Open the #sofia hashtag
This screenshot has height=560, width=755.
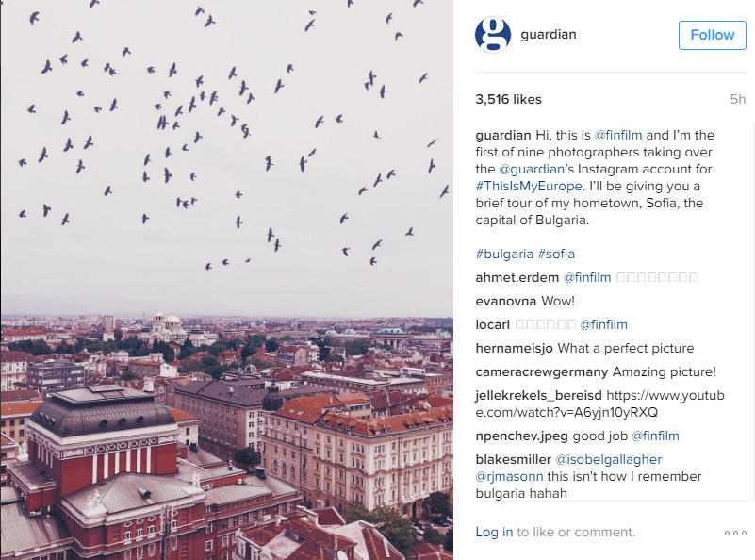point(556,255)
